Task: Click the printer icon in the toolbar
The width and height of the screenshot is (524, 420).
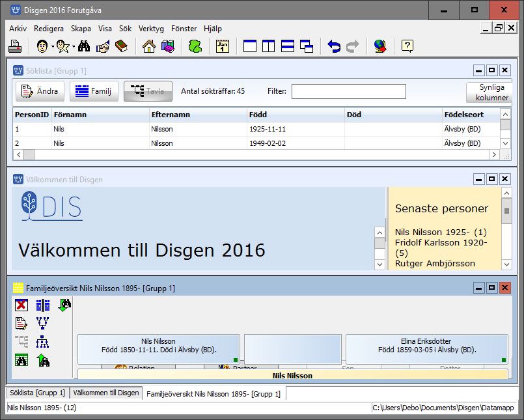Action: coord(15,46)
